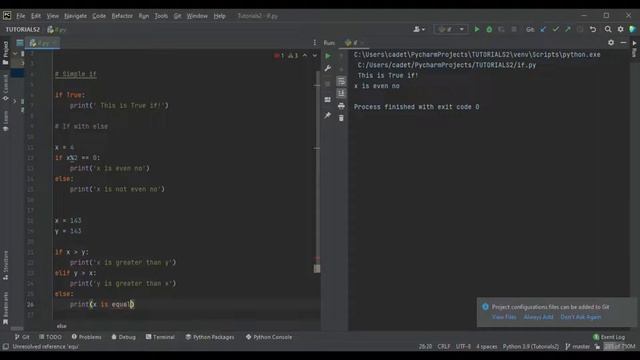Open the Navigate menu
Viewport: 640px width, 360px height.
tap(76, 16)
